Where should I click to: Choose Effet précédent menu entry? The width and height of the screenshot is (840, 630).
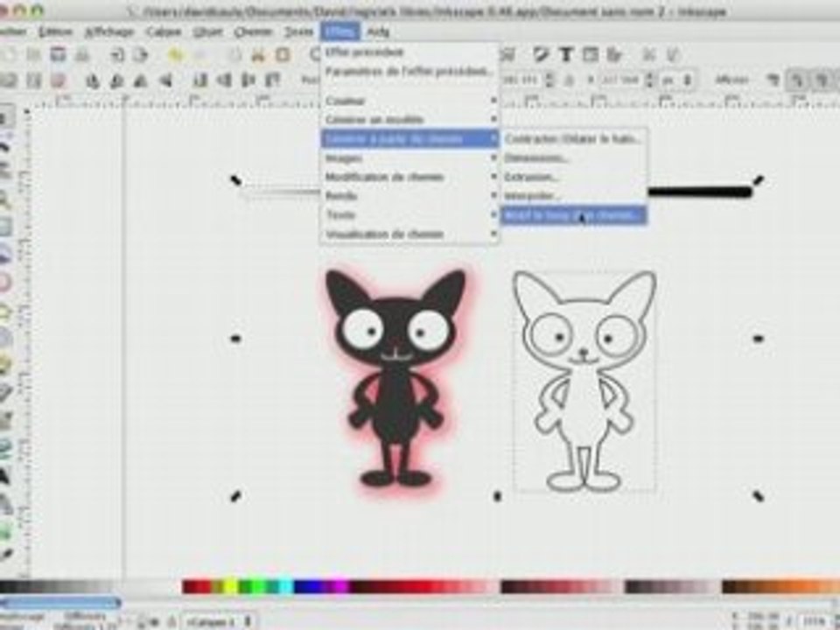point(409,52)
